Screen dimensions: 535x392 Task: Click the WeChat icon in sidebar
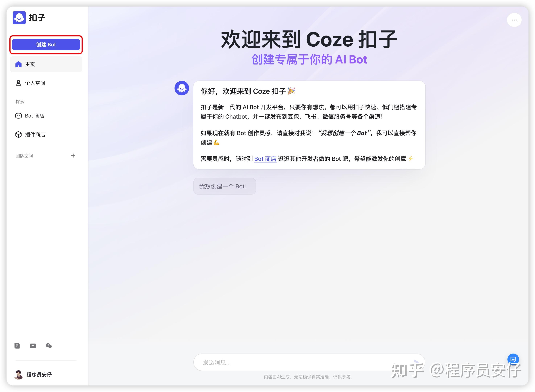[49, 346]
